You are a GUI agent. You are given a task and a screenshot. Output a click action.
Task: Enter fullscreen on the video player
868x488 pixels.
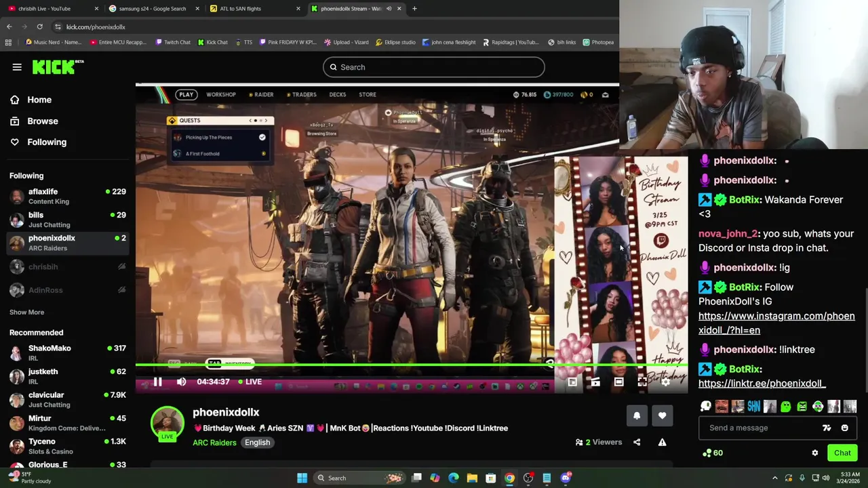click(642, 382)
